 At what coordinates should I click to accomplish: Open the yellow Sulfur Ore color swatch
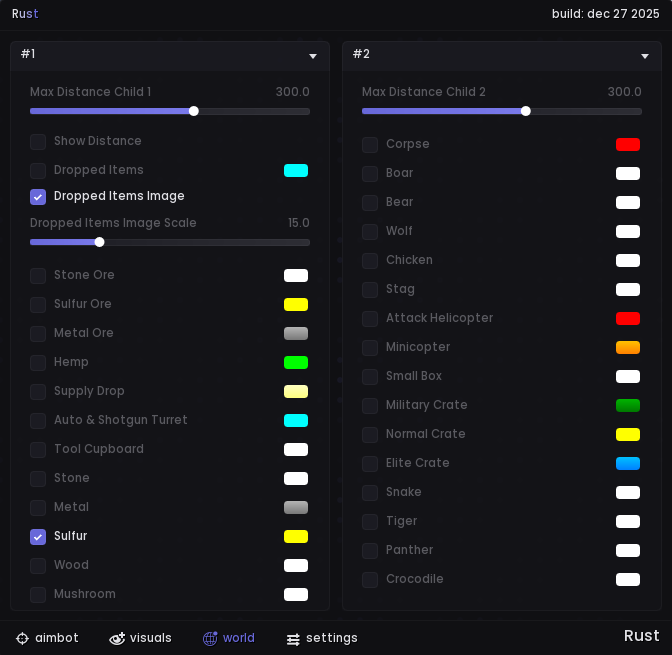[x=296, y=305]
